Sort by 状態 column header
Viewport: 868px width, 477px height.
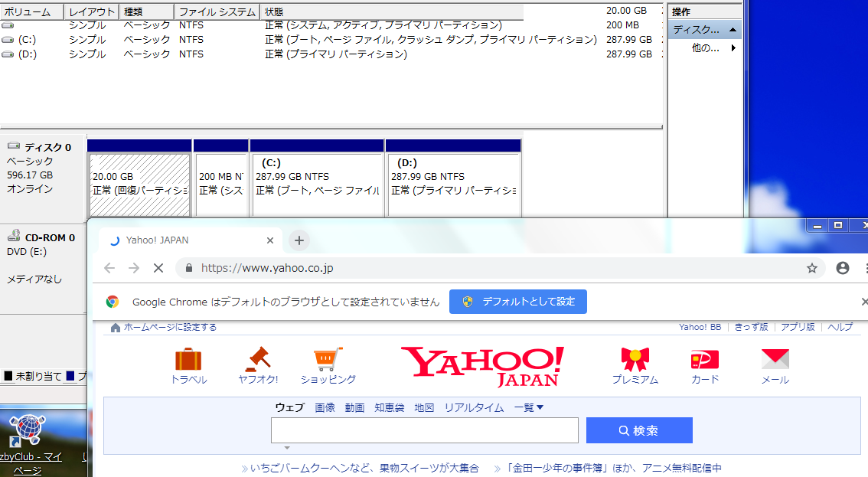[x=392, y=11]
